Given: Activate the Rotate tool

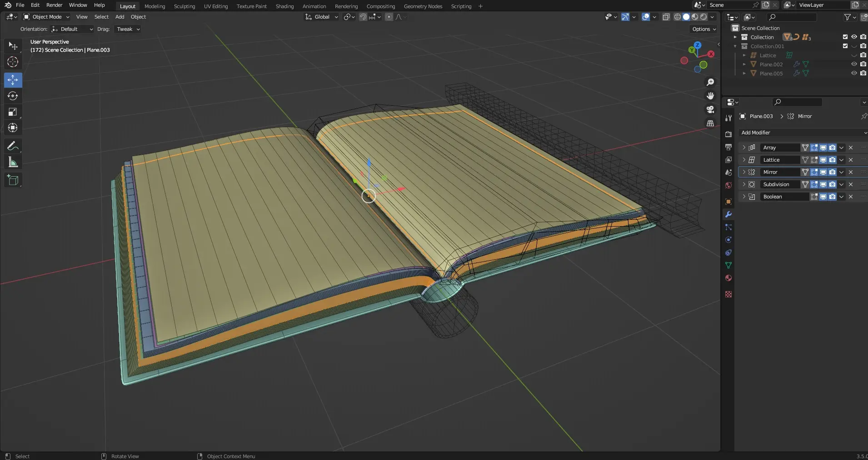Looking at the screenshot, I should tap(13, 96).
